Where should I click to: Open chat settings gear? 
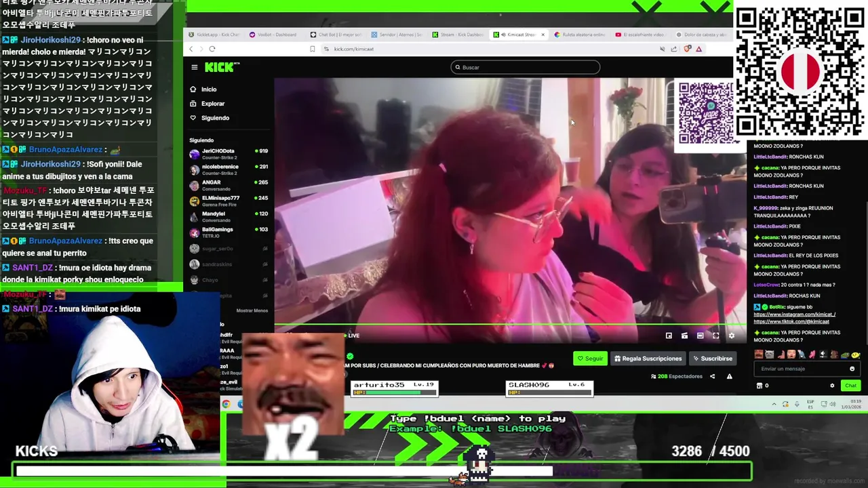pyautogui.click(x=832, y=386)
